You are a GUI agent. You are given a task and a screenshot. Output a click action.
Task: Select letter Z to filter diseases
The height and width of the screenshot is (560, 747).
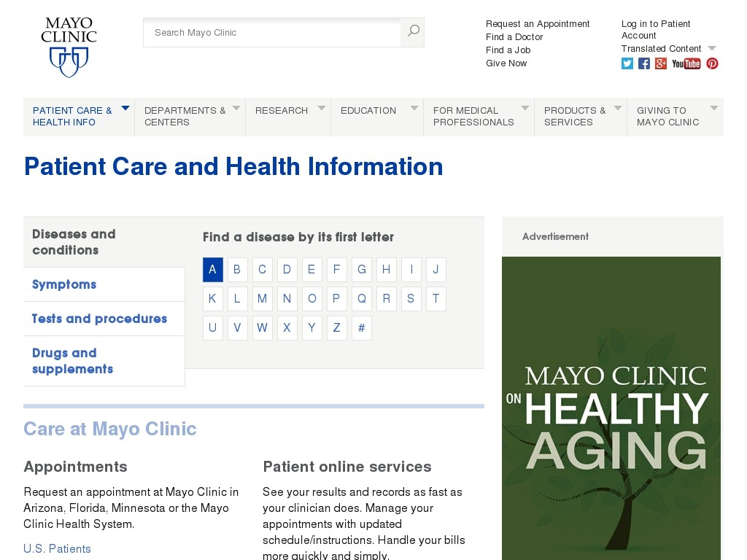coord(336,327)
